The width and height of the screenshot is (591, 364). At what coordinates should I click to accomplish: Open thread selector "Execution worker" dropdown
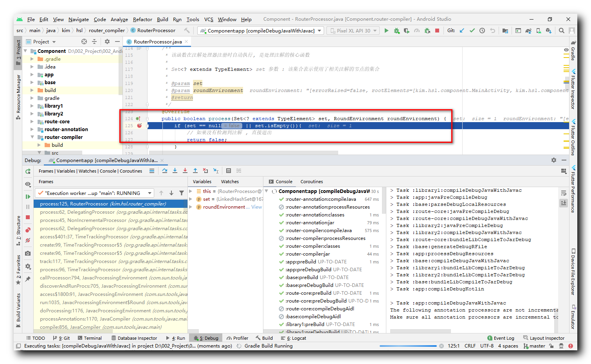(x=94, y=193)
